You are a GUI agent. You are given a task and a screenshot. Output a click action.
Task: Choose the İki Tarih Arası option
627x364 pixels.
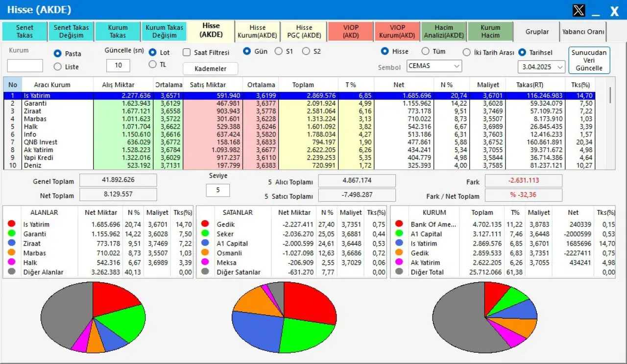click(x=467, y=52)
